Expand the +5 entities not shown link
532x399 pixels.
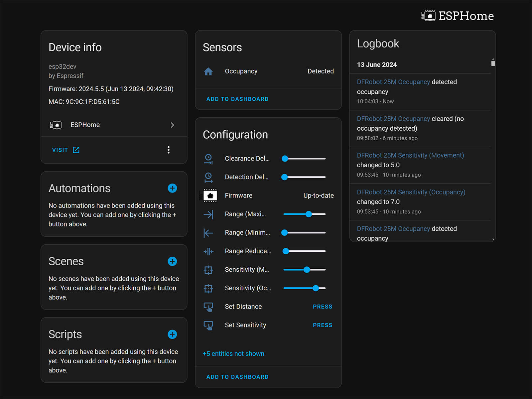[233, 354]
